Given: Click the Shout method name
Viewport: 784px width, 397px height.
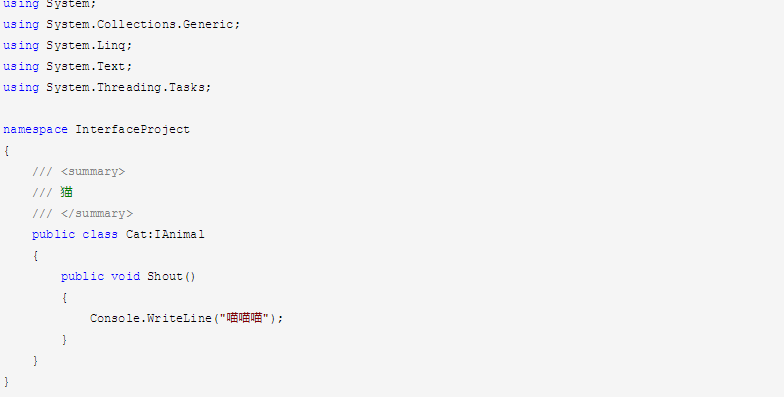Looking at the screenshot, I should point(165,276).
